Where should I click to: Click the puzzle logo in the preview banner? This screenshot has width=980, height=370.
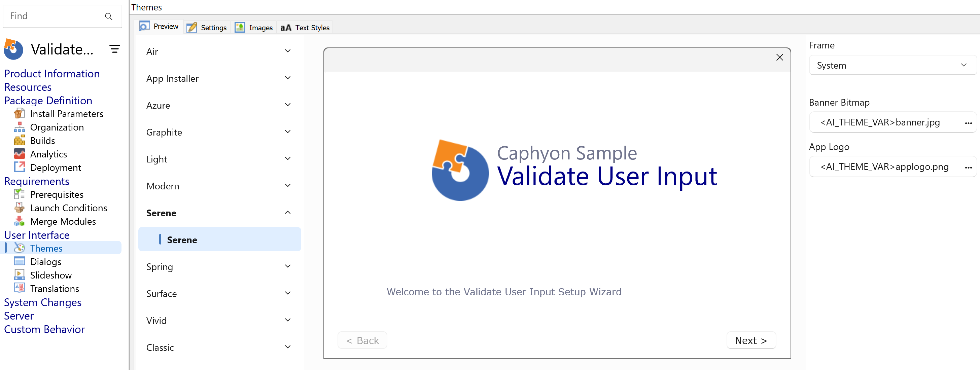(x=460, y=170)
